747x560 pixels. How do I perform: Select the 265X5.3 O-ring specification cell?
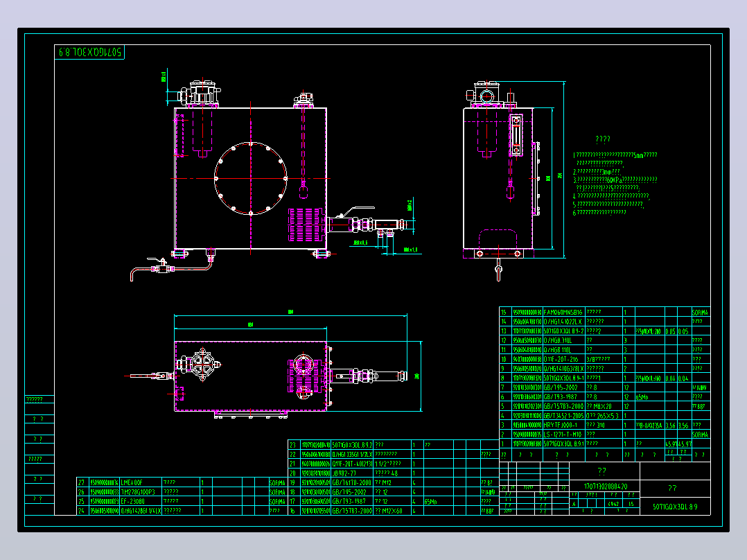603,416
